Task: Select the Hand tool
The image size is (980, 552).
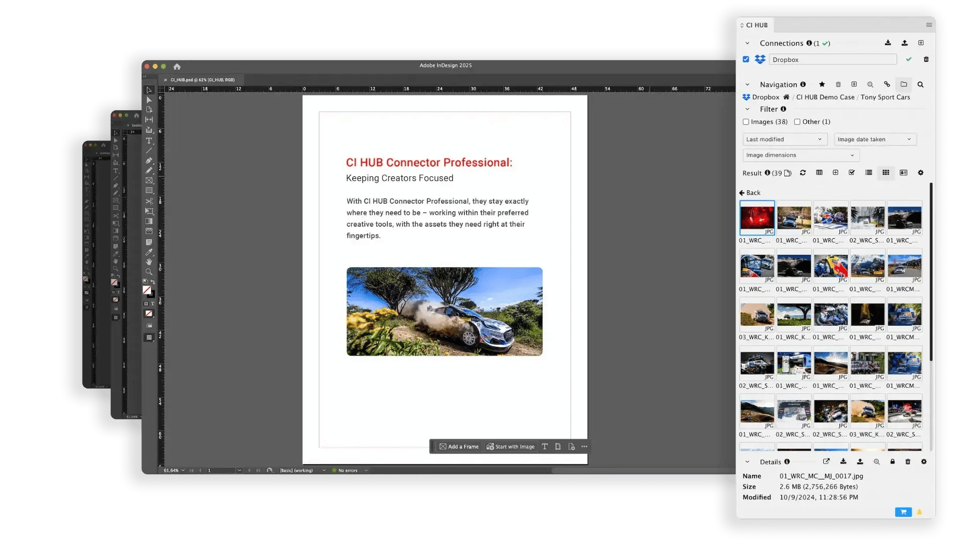Action: click(x=149, y=262)
